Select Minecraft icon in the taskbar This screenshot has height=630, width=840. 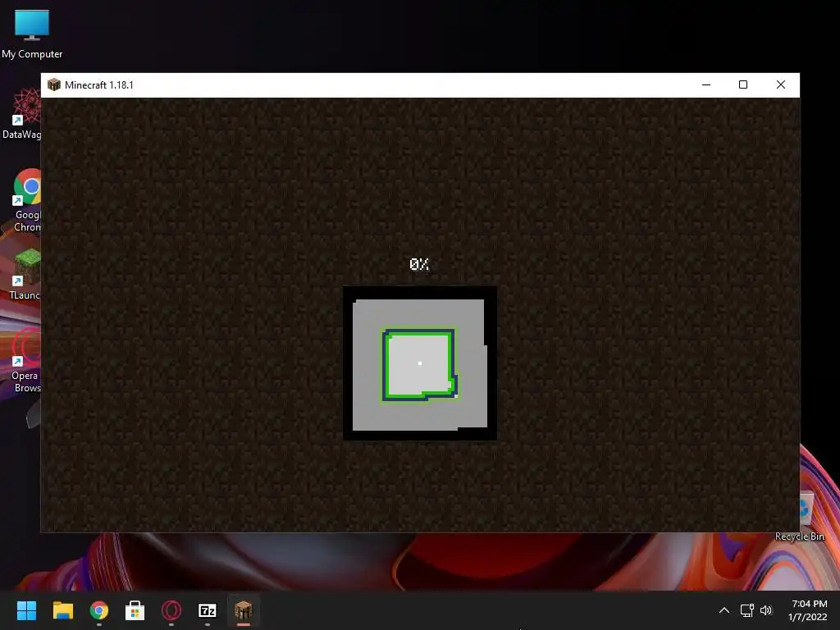[x=243, y=610]
